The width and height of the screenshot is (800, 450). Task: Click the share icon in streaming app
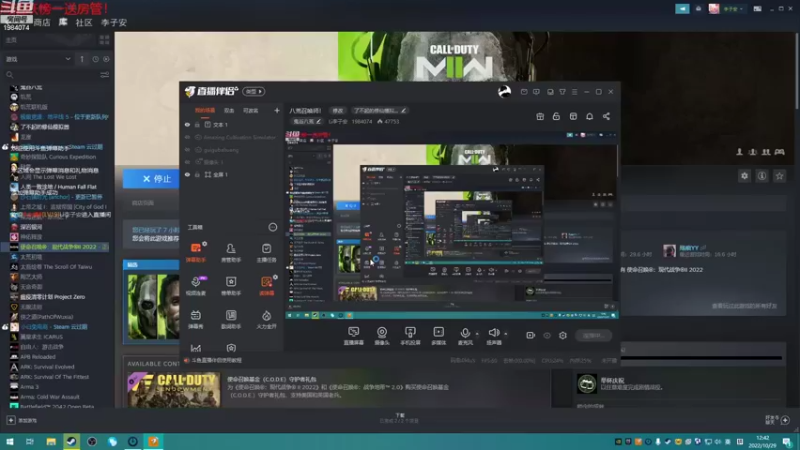click(x=606, y=116)
